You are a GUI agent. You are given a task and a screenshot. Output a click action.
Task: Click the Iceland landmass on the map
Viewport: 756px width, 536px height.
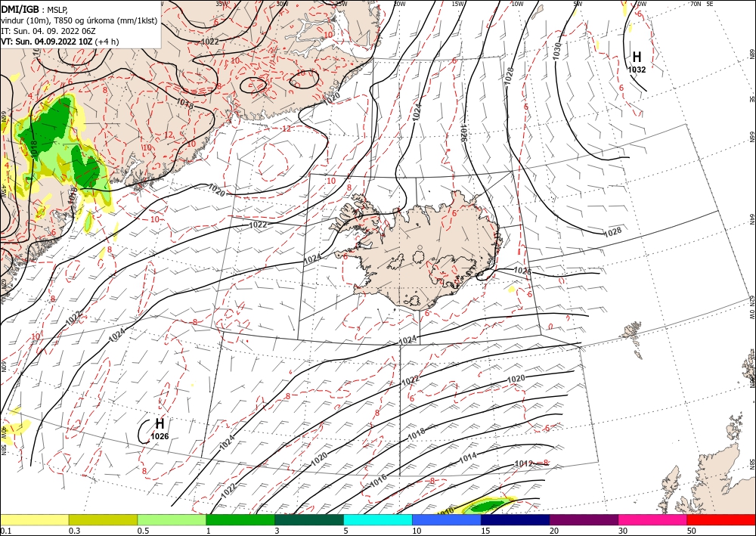(420, 251)
